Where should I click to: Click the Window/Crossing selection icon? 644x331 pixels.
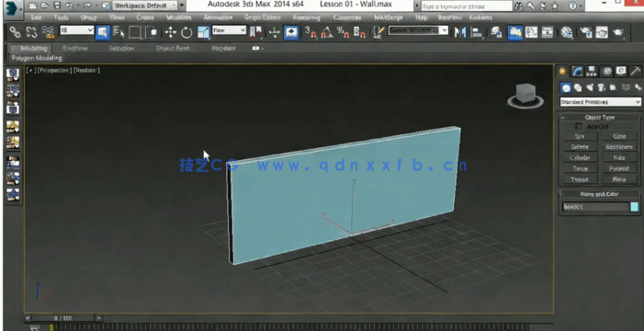point(151,32)
